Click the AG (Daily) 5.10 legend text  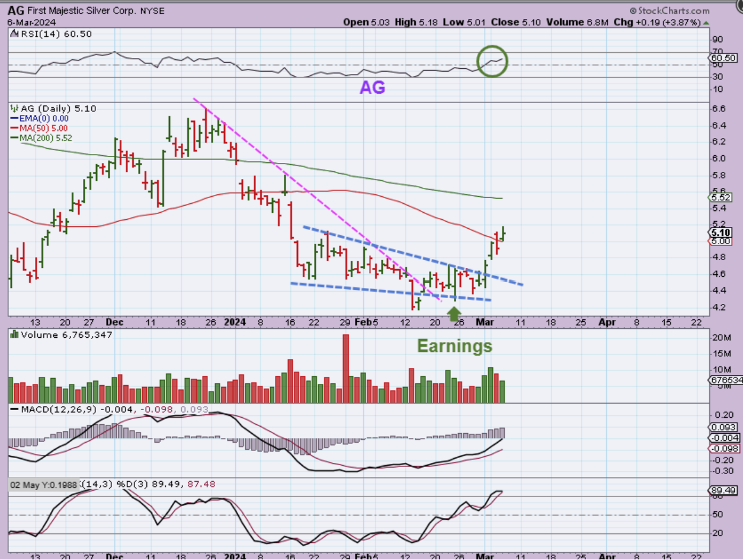(x=58, y=109)
